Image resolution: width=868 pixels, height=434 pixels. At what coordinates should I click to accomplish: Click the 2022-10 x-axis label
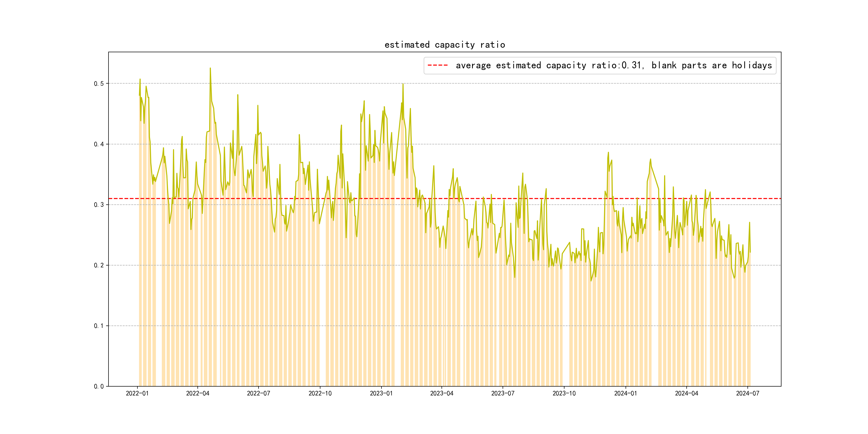click(x=320, y=393)
